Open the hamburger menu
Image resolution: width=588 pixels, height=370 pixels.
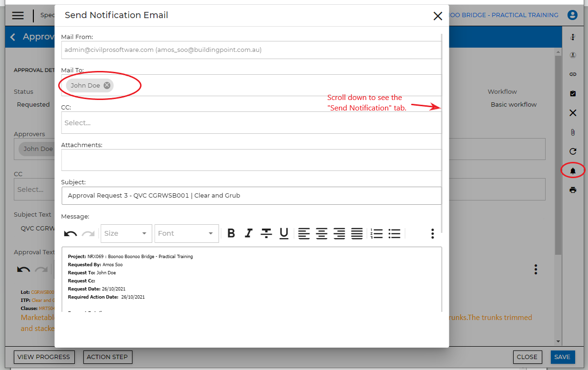[18, 15]
